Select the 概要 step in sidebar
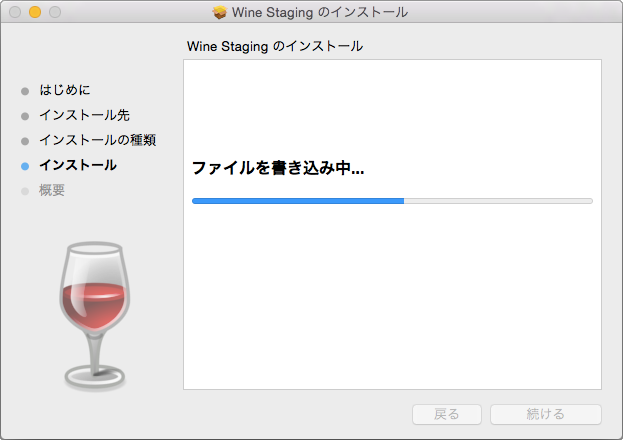Viewport: 623px width, 440px height. pos(52,190)
